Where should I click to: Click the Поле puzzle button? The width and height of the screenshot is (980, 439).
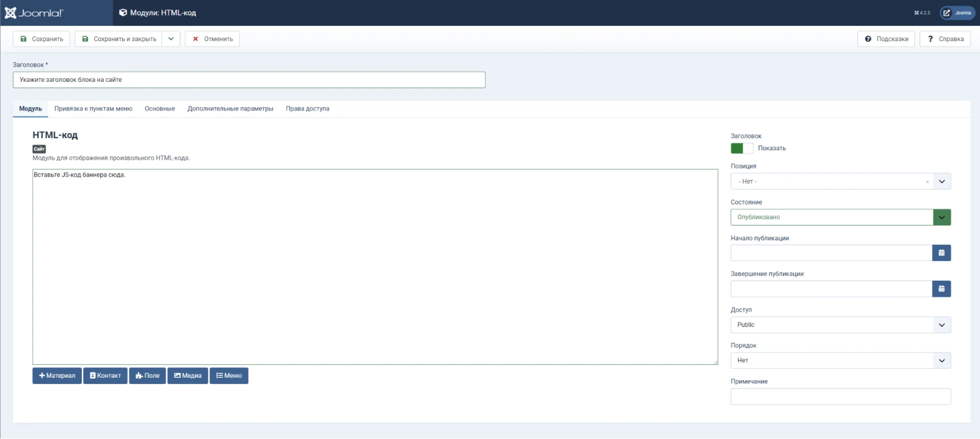(x=148, y=376)
